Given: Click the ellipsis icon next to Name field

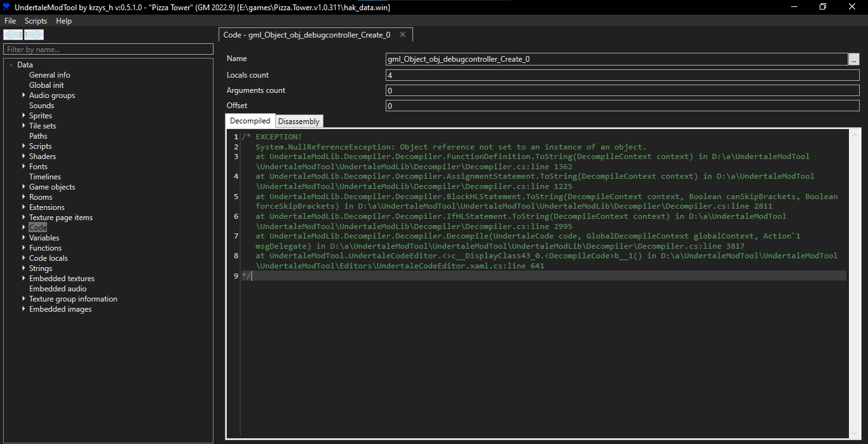Looking at the screenshot, I should 855,59.
